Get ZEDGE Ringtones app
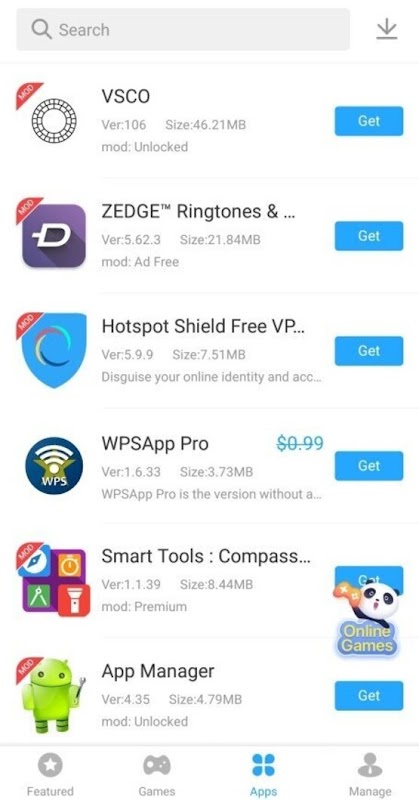Image resolution: width=419 pixels, height=800 pixels. tap(369, 236)
